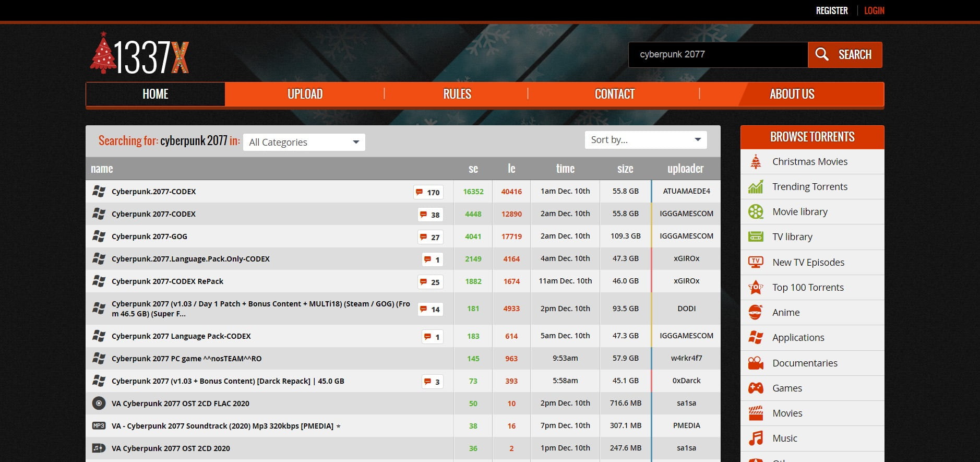The image size is (980, 462).
Task: Open Christmas Movies tree icon
Action: [x=756, y=162]
